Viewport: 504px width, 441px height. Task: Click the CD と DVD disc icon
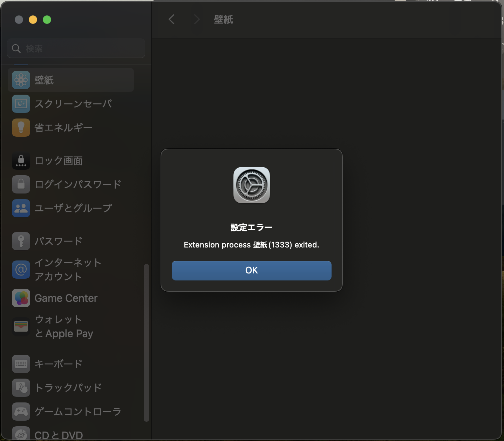(x=21, y=433)
